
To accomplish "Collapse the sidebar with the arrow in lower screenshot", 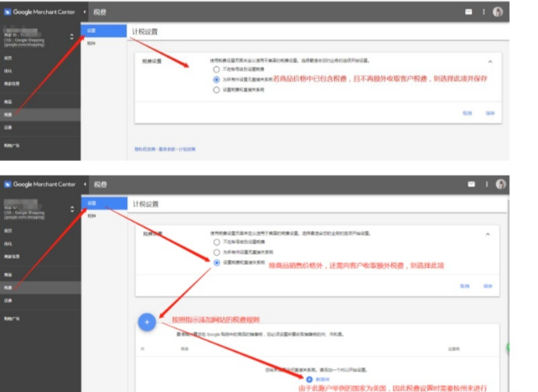I will 85,184.
